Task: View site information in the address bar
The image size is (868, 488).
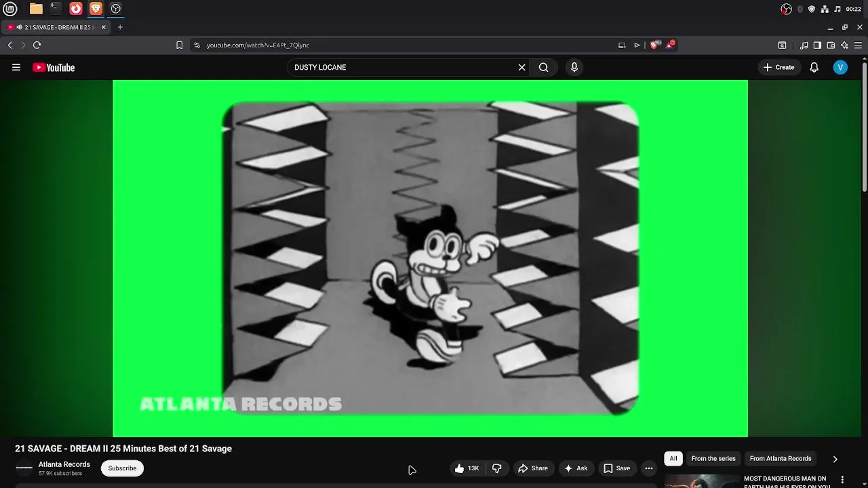Action: pos(197,45)
